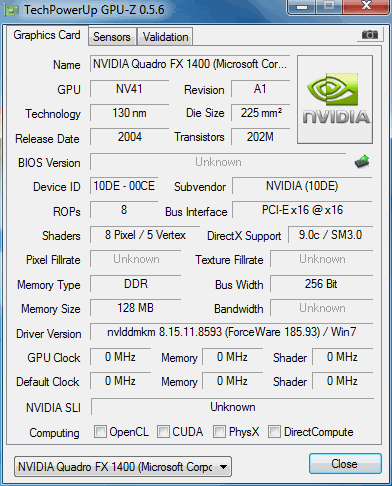Enable the OpenCL checkbox

tap(100, 432)
